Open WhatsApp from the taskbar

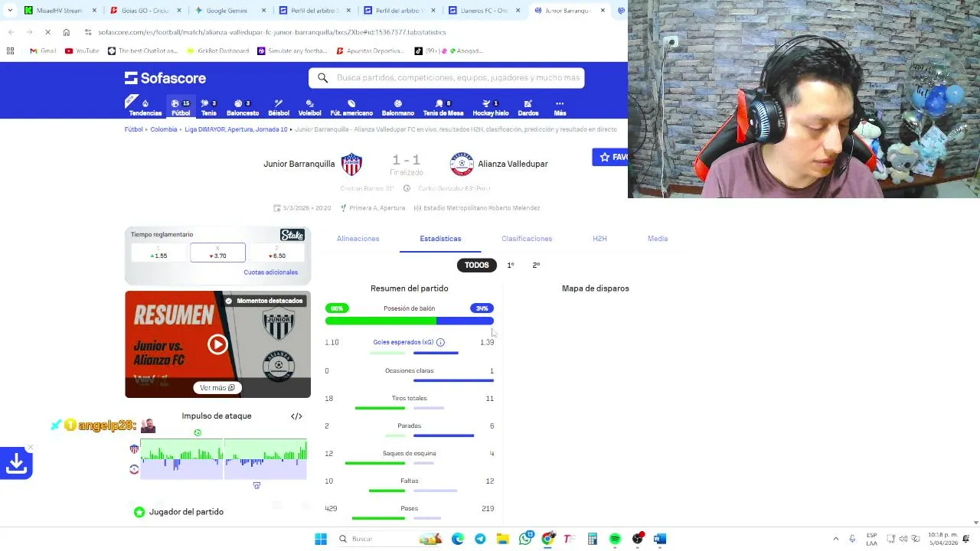click(x=525, y=540)
